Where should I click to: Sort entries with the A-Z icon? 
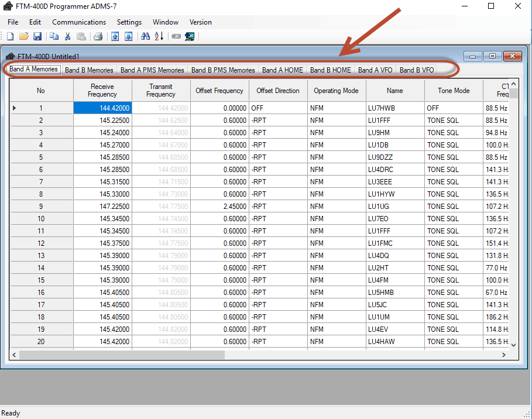coord(159,36)
